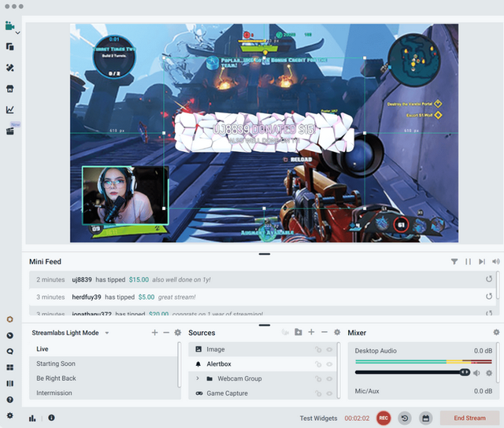Mute the Desktop Audio speaker icon
The width and height of the screenshot is (504, 428).
coord(476,373)
